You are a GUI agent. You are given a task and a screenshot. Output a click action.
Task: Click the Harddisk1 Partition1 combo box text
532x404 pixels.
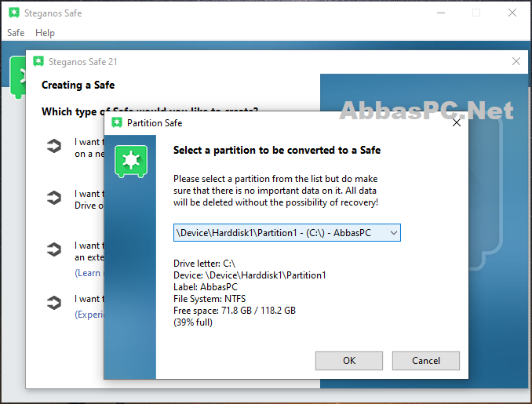[274, 233]
